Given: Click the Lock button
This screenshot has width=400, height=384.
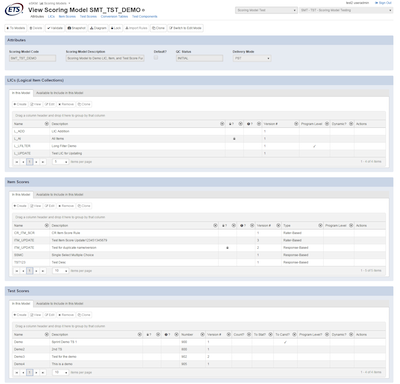Looking at the screenshot, I should coord(116,28).
